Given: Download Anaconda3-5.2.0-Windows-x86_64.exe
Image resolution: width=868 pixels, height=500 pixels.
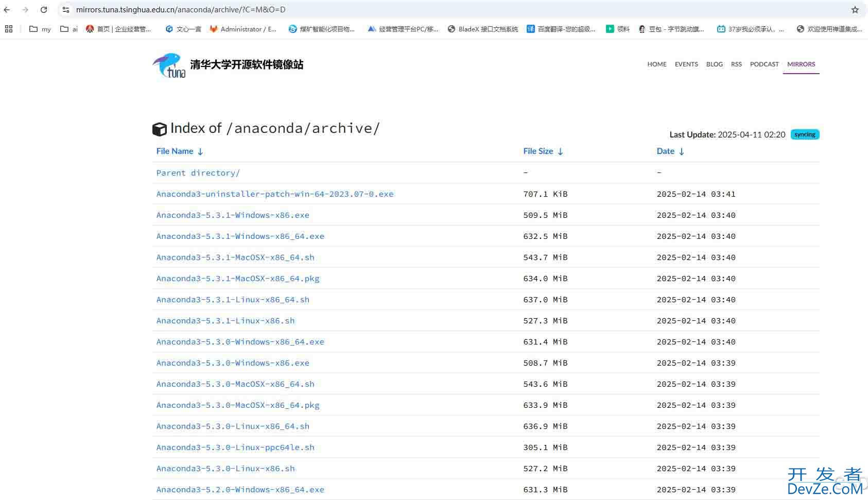Looking at the screenshot, I should point(240,490).
